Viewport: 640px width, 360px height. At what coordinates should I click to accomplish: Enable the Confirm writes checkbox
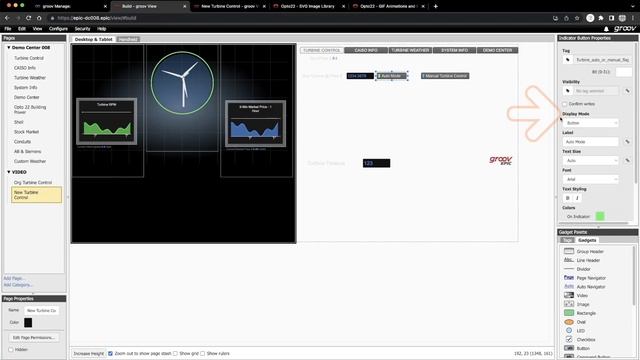565,104
